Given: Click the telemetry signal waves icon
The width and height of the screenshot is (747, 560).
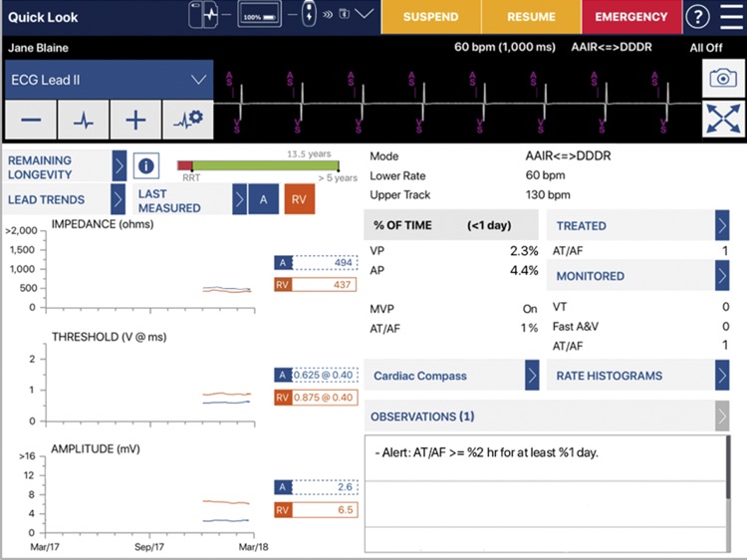Looking at the screenshot, I should click(328, 14).
